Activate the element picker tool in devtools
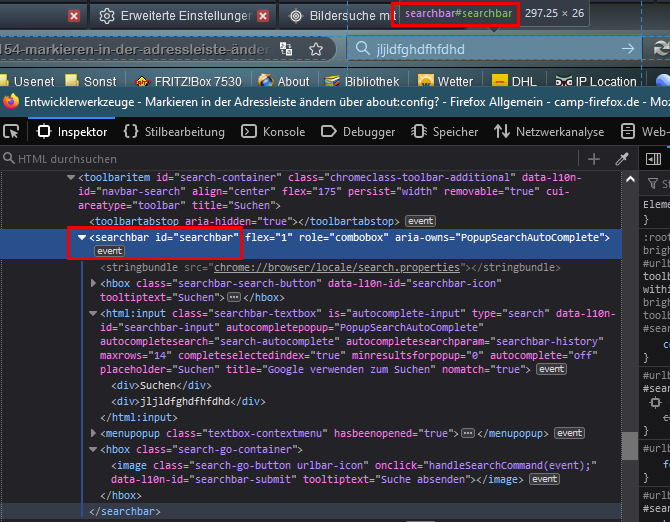This screenshot has width=670, height=522. (x=11, y=131)
